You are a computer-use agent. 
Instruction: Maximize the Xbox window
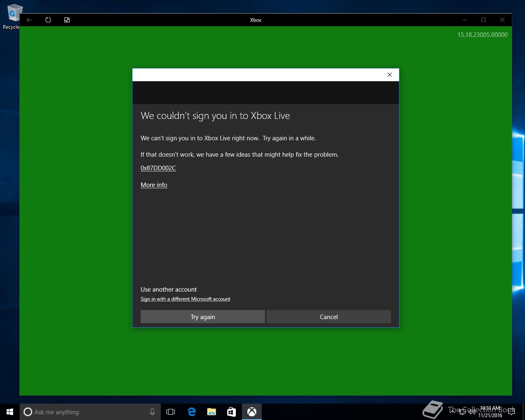tap(484, 20)
